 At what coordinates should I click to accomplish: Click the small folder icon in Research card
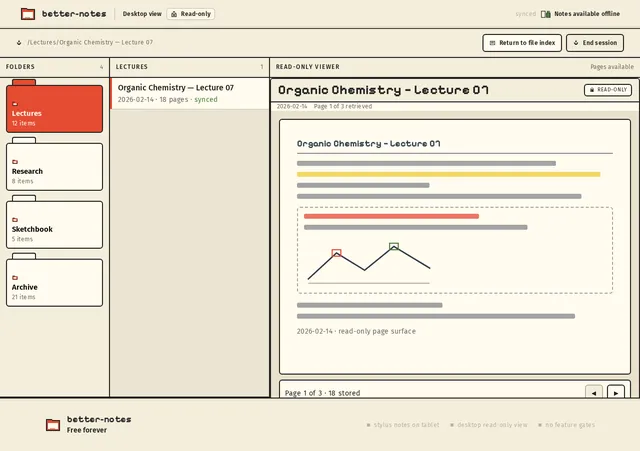[15, 162]
